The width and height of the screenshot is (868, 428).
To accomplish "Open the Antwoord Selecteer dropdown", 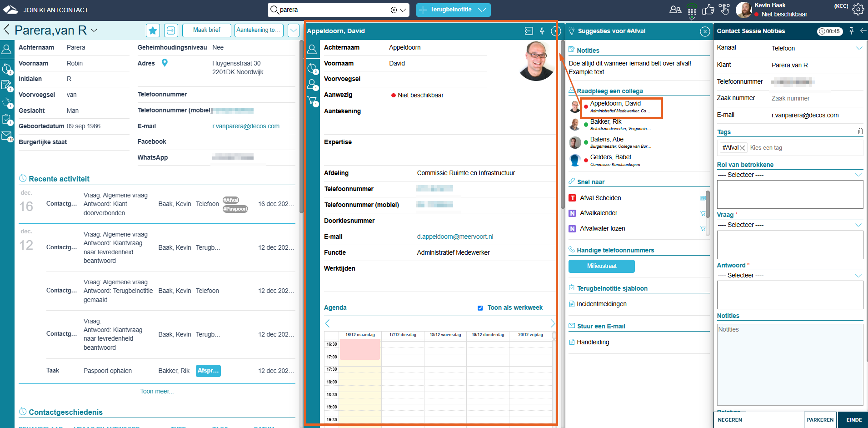I will coord(790,275).
